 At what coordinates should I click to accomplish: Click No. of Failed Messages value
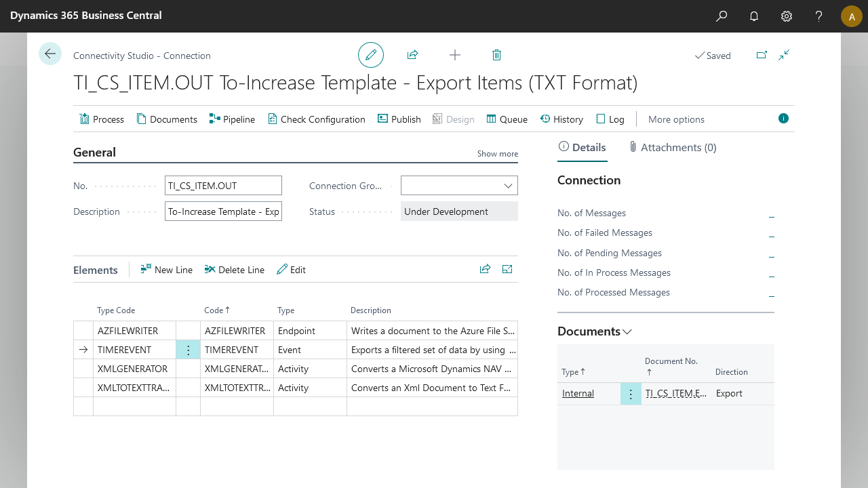772,233
